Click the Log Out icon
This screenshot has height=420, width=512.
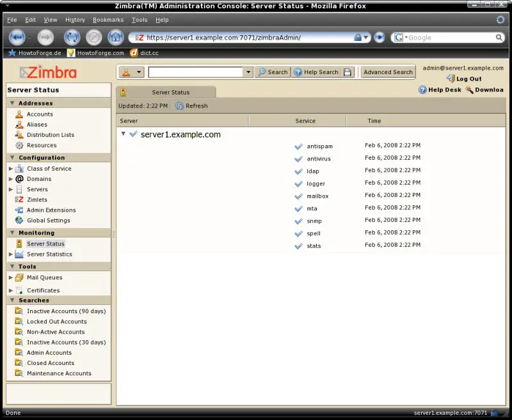(451, 79)
